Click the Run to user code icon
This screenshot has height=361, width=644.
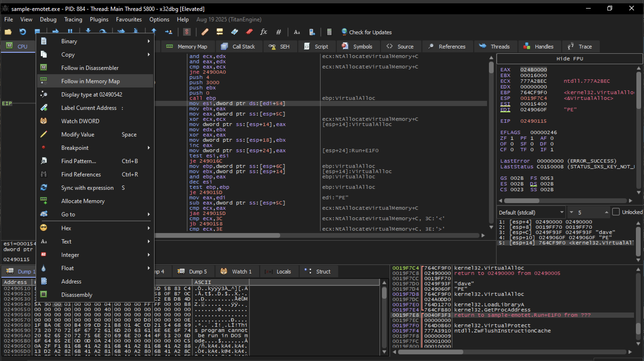169,32
